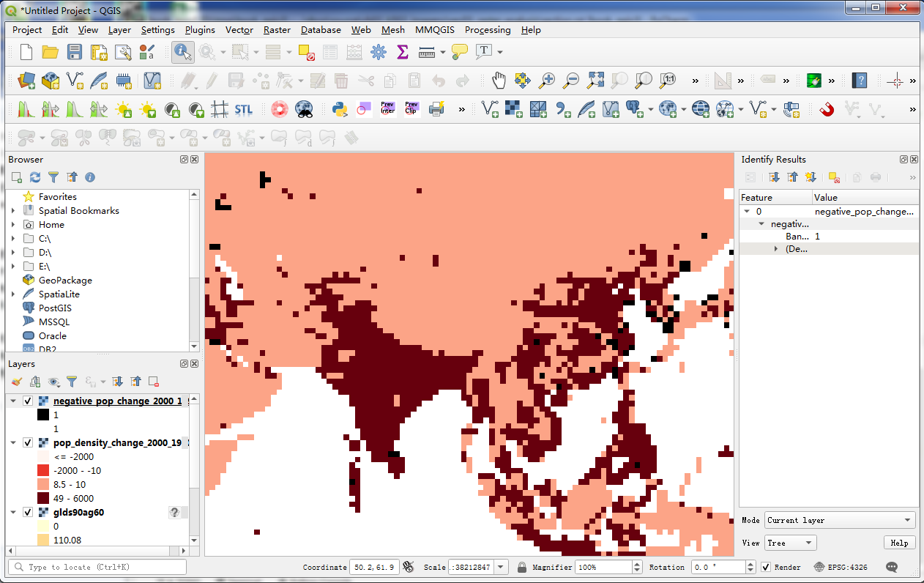The width and height of the screenshot is (924, 583).
Task: Toggle the Render checkbox
Action: click(x=766, y=567)
